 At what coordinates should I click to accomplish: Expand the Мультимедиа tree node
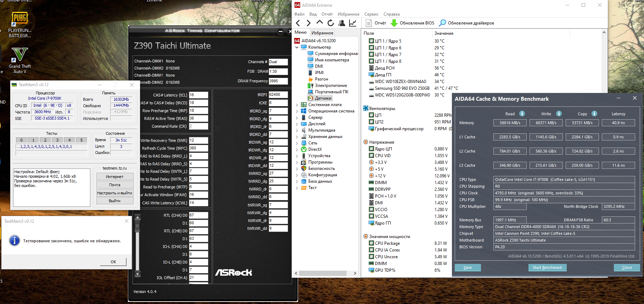click(297, 130)
